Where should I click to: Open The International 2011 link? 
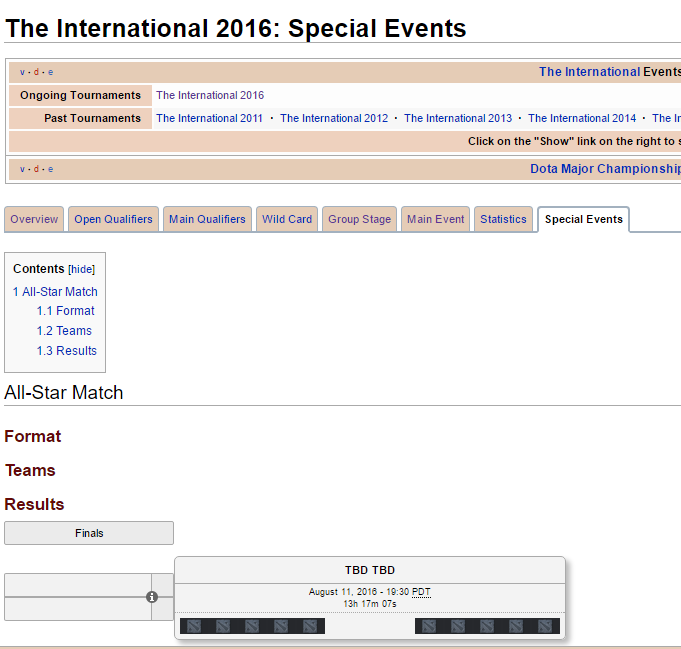pos(209,118)
